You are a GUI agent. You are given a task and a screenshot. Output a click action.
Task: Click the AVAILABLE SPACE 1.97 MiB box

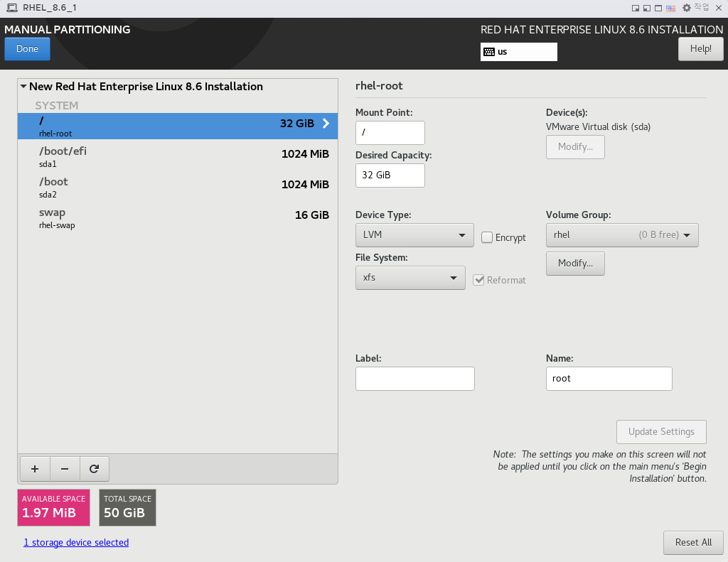coord(53,508)
